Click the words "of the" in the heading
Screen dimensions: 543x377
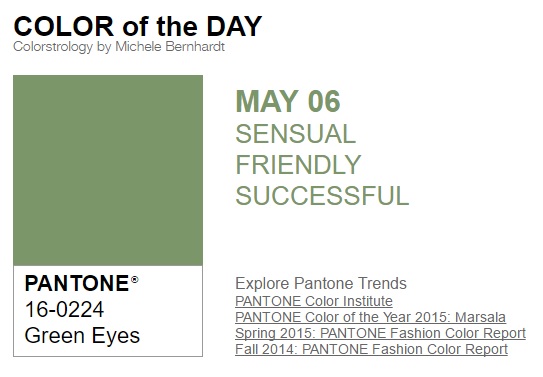point(160,26)
